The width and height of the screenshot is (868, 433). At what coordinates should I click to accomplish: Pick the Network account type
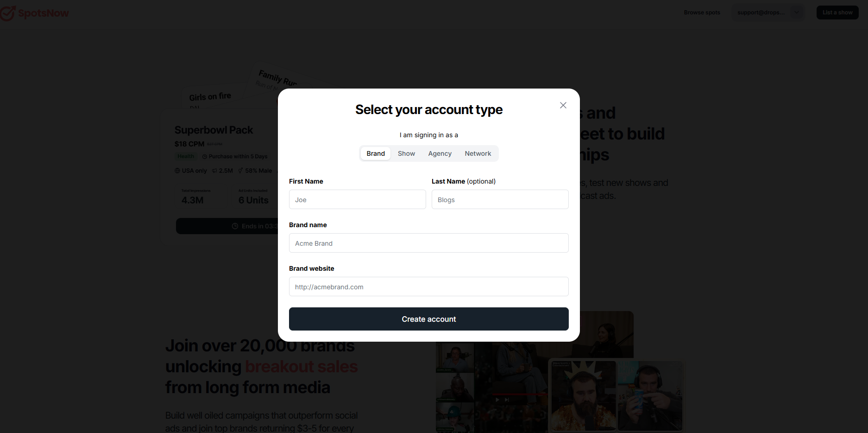(x=478, y=153)
